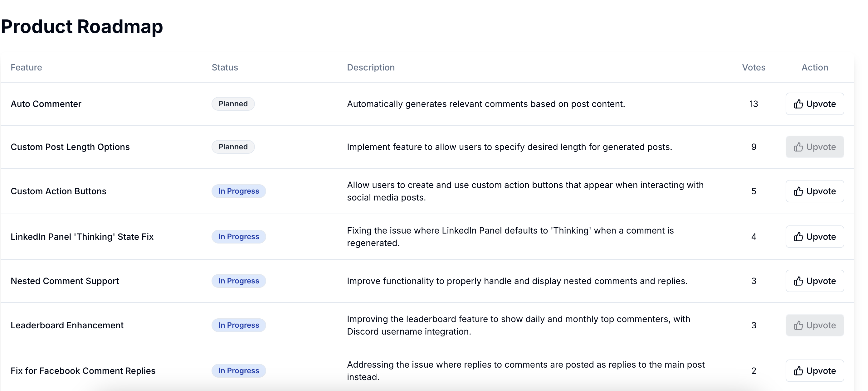The width and height of the screenshot is (868, 391).
Task: Click the Status column header
Action: point(225,67)
